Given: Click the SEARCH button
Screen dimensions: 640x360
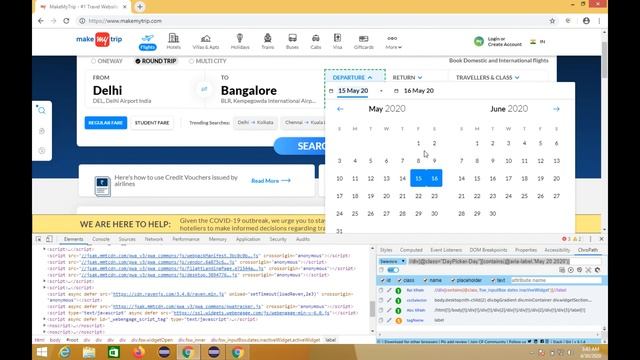Looking at the screenshot, I should click(x=300, y=146).
